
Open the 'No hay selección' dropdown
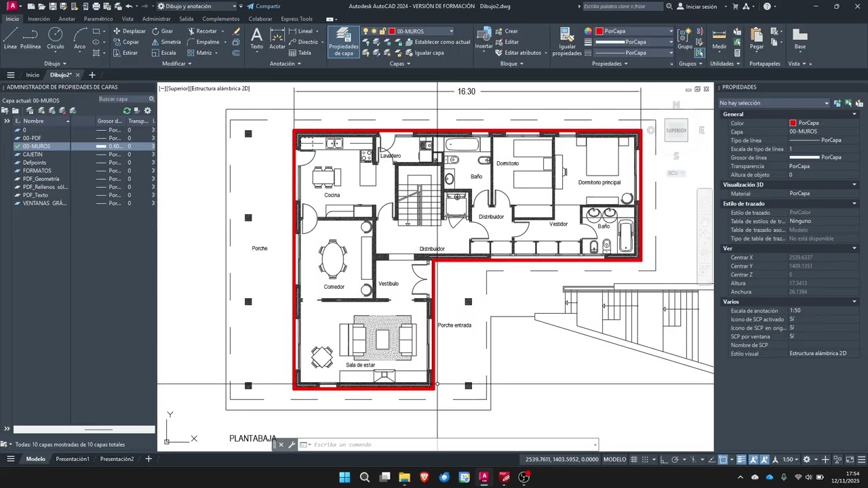[774, 103]
